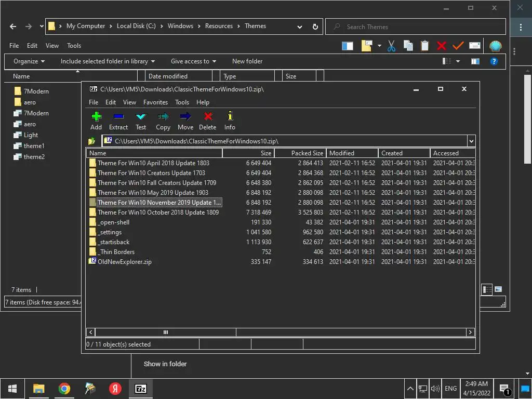
Task: Open the Explorer Tools menu
Action: pos(74,46)
